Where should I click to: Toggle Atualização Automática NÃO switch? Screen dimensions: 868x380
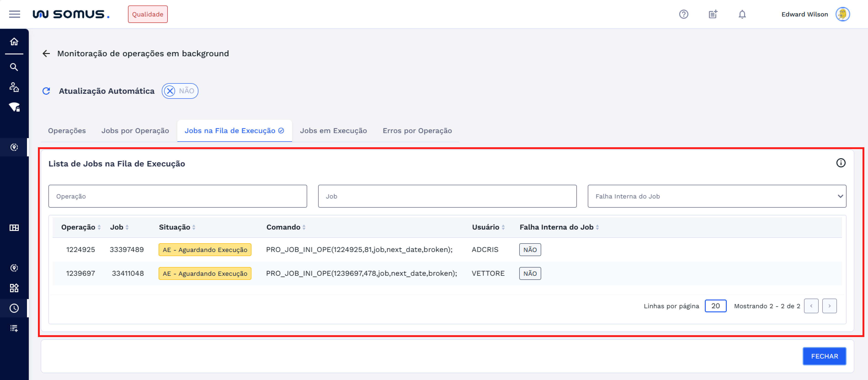[x=180, y=91]
